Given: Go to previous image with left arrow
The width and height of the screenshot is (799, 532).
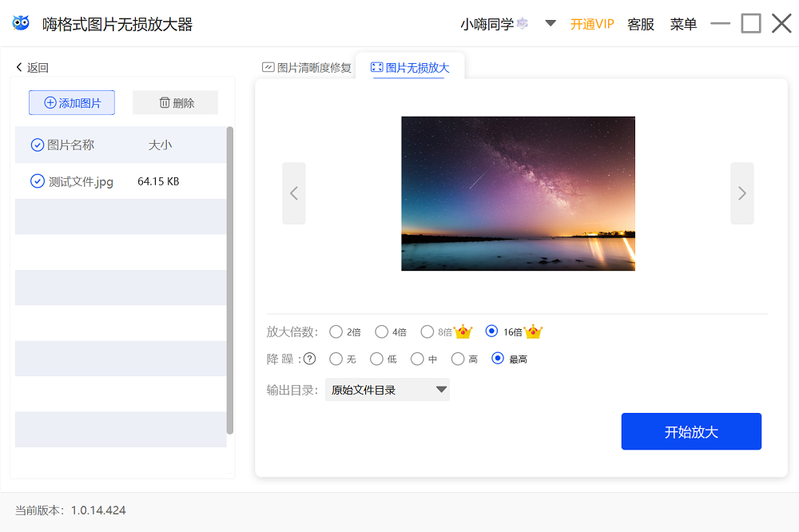Looking at the screenshot, I should (x=293, y=193).
